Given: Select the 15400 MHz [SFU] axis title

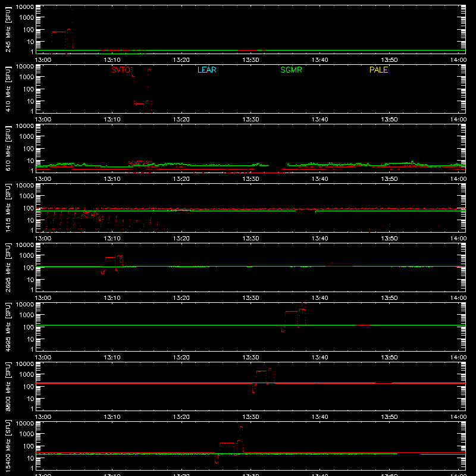Looking at the screenshot, I should click(8, 446).
